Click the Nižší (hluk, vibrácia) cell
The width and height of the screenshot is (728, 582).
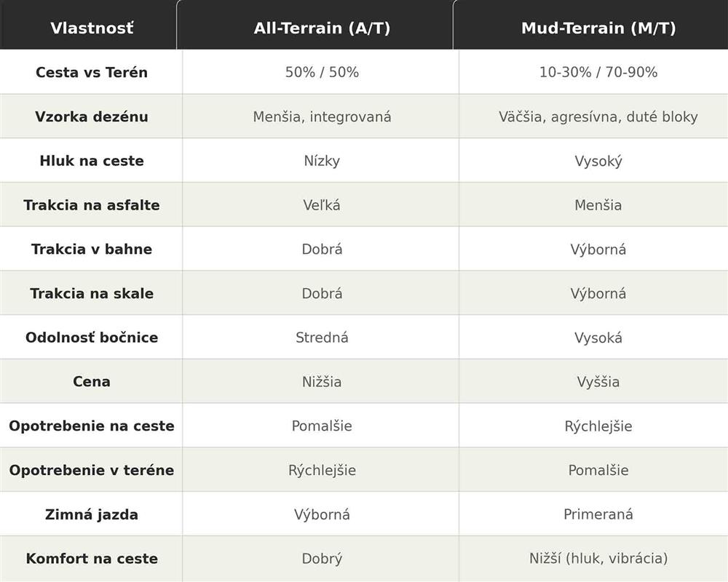(598, 558)
